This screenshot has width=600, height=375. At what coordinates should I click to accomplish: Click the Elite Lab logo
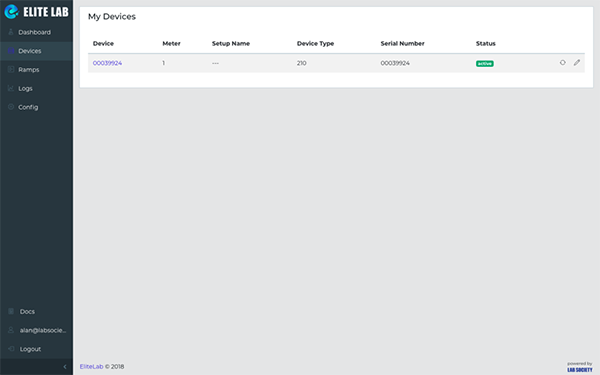36,12
